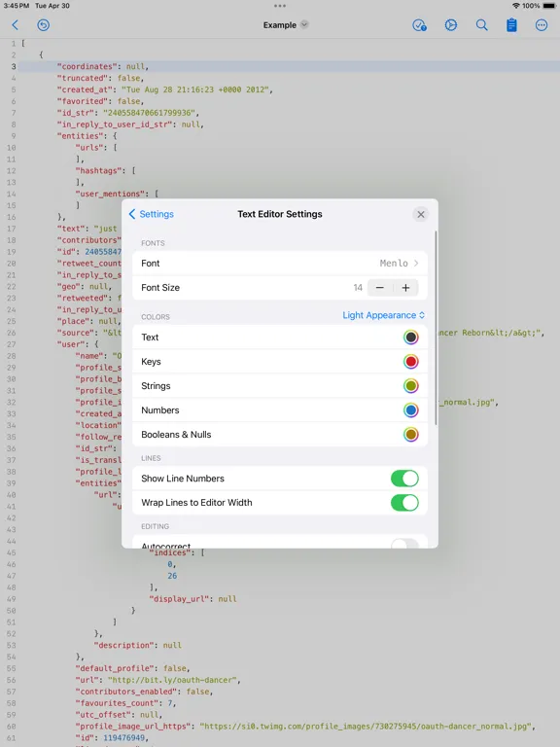Open the search magnifier icon
560x747 pixels.
click(x=481, y=25)
